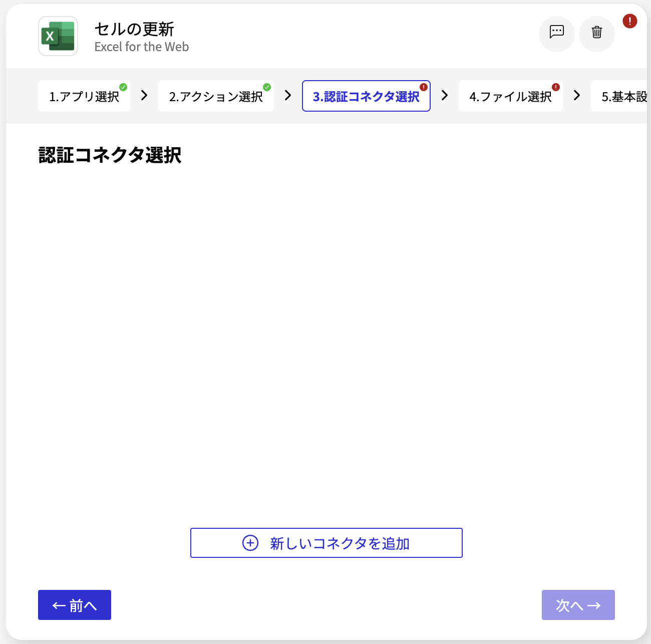The height and width of the screenshot is (644, 651).
Task: Click chevron after 1.アプリ選択 step
Action: click(x=144, y=95)
